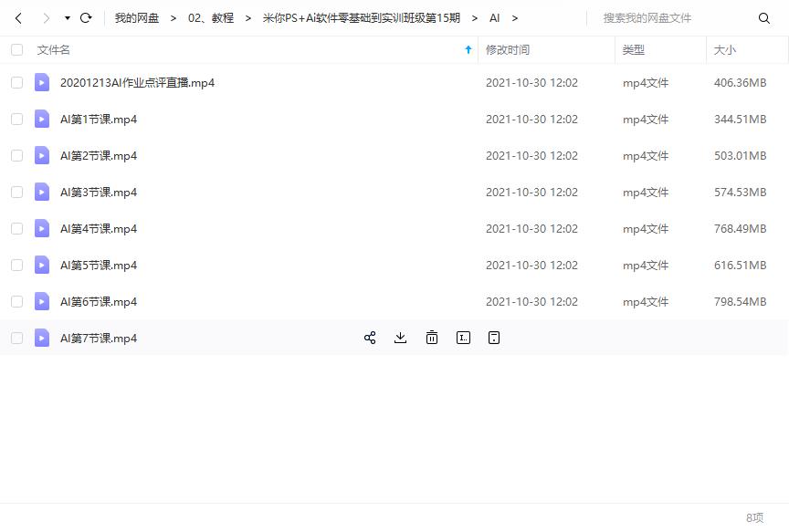
Task: Click video icon of AI第5节课.mp4
Action: point(42,265)
